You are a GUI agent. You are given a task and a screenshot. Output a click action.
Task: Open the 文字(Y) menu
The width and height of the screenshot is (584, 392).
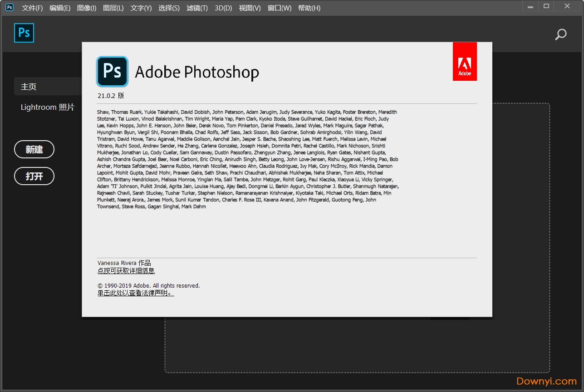click(141, 8)
